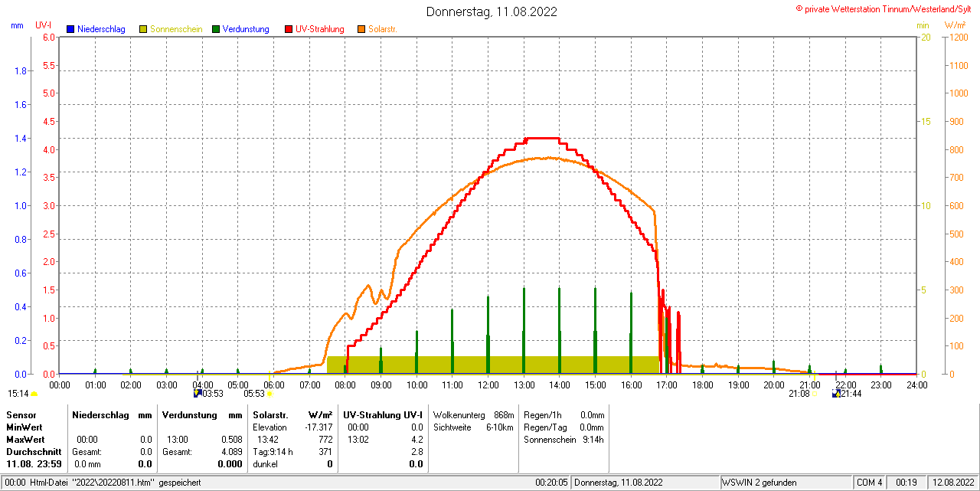This screenshot has height=491, width=980.
Task: Click the 1.8 tick on the mm axis
Action: [21, 71]
